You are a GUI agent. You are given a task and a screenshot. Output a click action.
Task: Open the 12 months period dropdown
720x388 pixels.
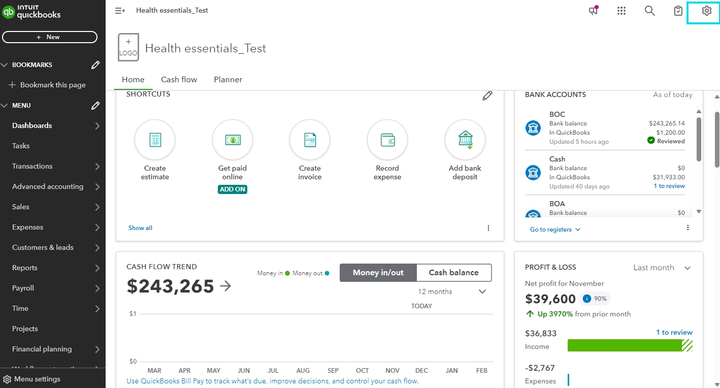point(452,292)
